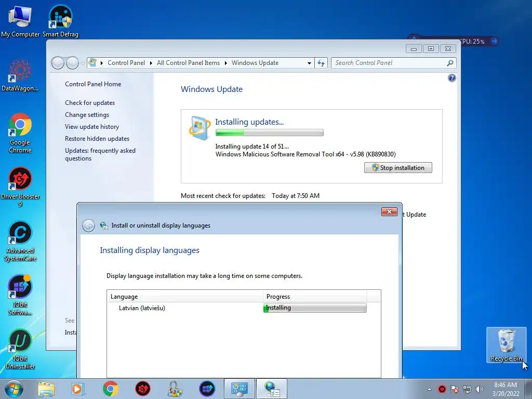Expand arrow after All Control Panel Items
This screenshot has width=532, height=399.
pos(225,63)
